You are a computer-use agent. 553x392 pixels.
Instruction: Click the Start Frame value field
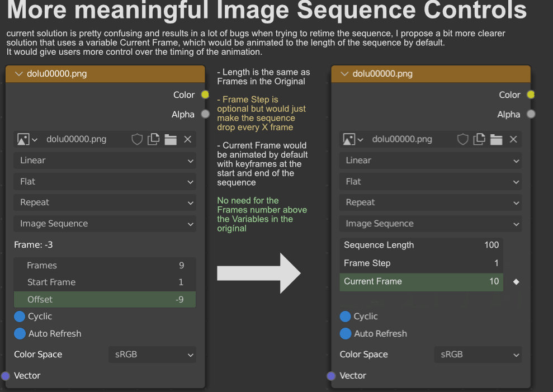point(105,282)
